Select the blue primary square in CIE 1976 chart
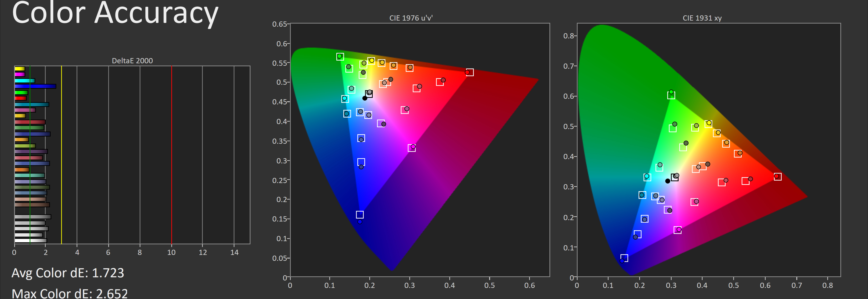This screenshot has width=868, height=299. point(360,214)
